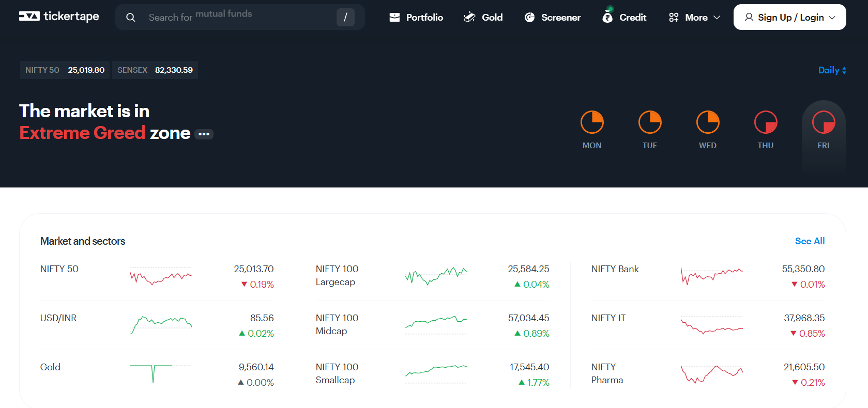Viewport: 868px width, 408px height.
Task: Click the search magnifier icon
Action: tap(131, 18)
